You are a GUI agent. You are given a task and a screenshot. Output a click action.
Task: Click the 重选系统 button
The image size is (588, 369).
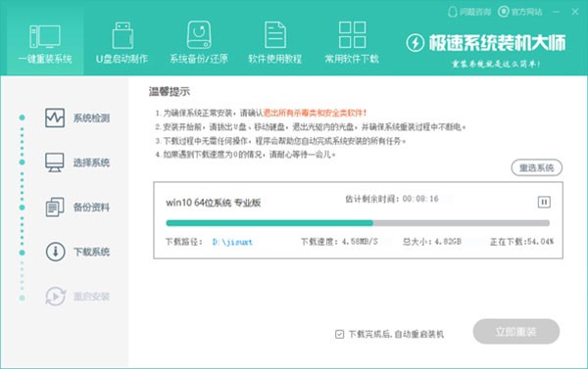click(x=537, y=167)
